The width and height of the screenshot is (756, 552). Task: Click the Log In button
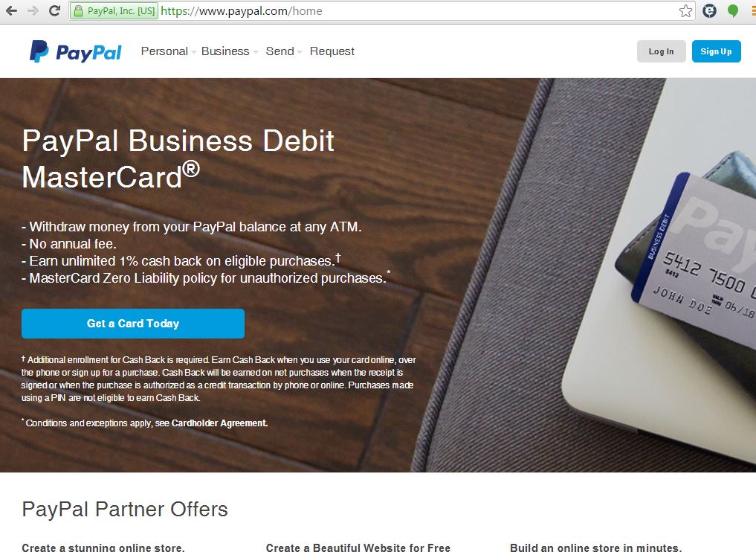[x=661, y=51]
